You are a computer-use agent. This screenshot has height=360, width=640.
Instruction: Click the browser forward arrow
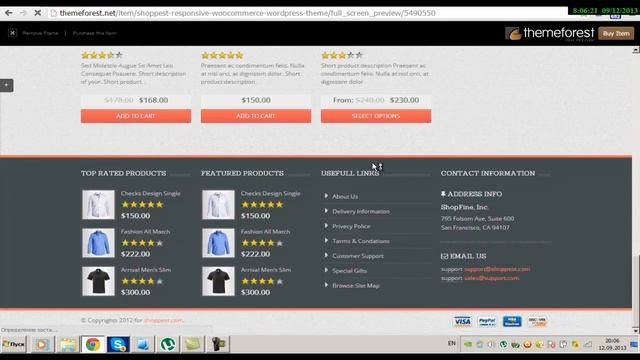pos(23,13)
